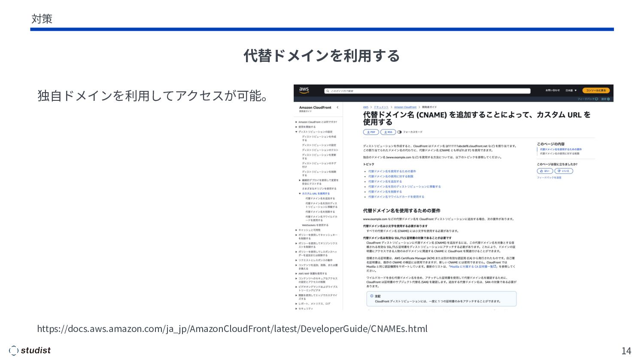The image size is (644, 362).
Task: Open the フィードバック link with speech bubble
Action: [x=587, y=99]
